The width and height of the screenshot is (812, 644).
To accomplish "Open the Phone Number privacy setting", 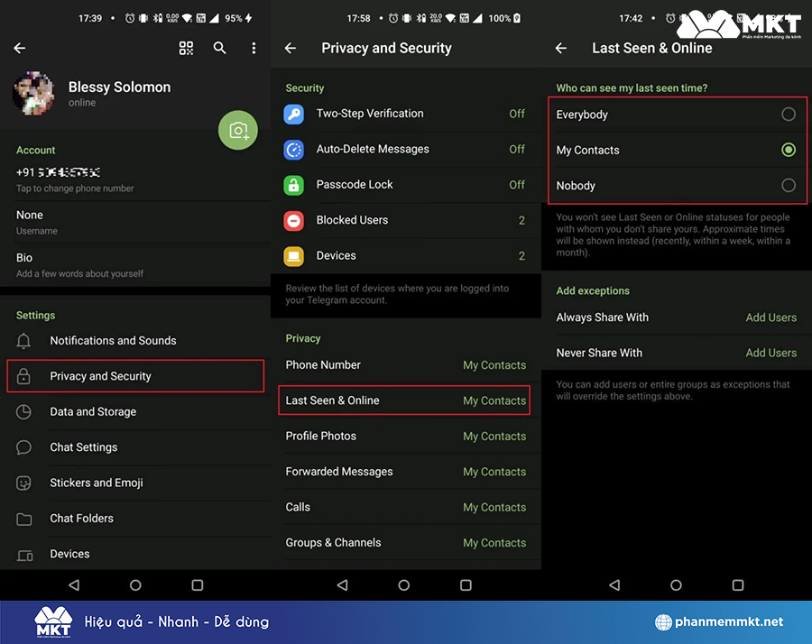I will [405, 365].
